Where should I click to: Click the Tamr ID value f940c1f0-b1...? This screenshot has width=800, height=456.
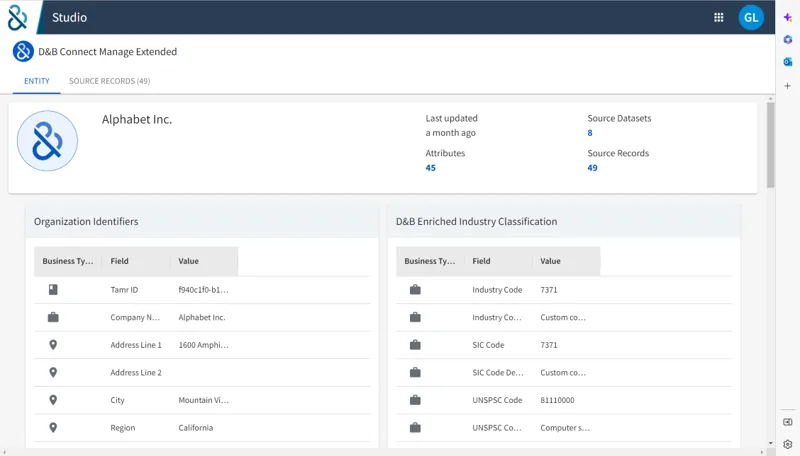click(204, 290)
